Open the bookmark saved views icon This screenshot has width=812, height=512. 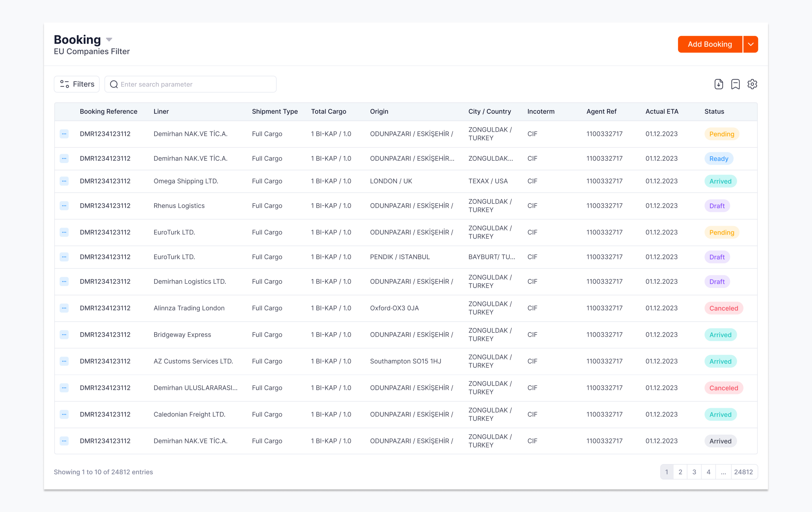(x=735, y=84)
